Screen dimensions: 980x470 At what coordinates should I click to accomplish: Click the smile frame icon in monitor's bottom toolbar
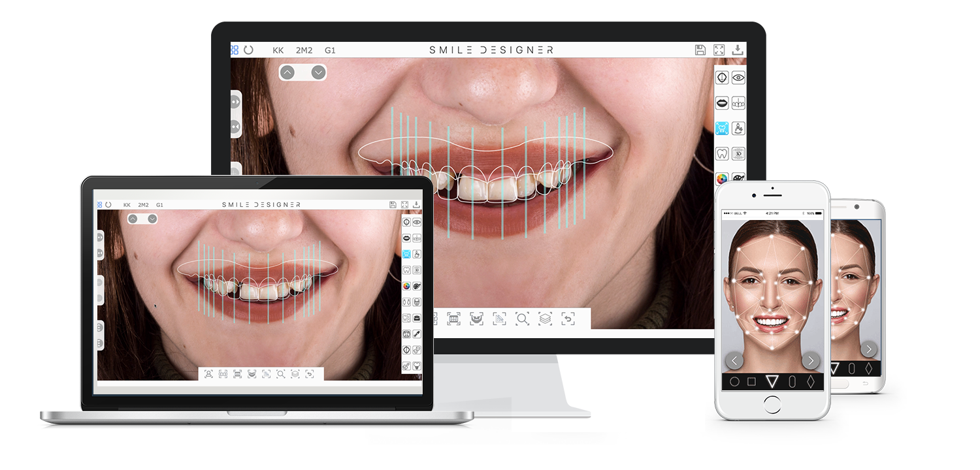[477, 319]
